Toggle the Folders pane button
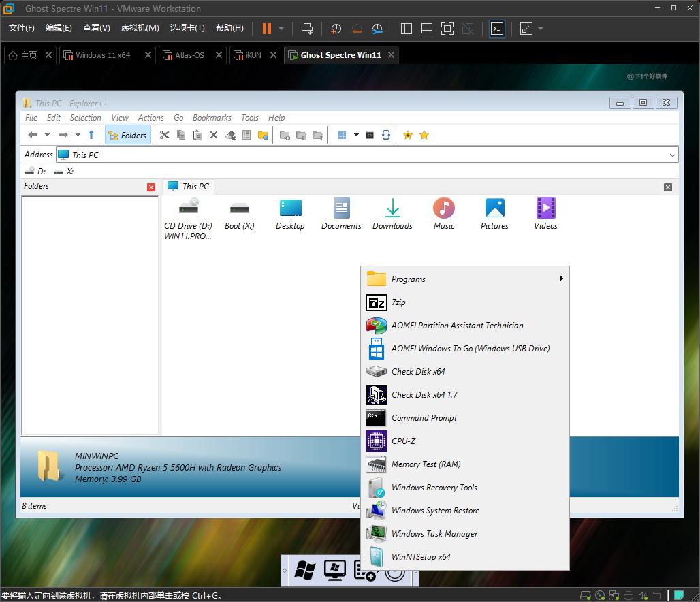Viewport: 700px width, 602px height. click(x=128, y=135)
